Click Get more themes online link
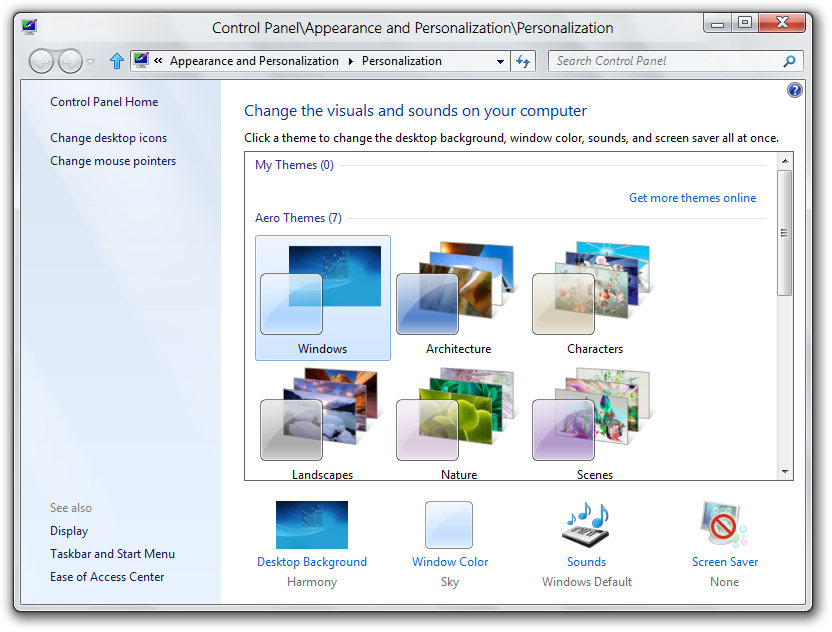Viewport: 832px width, 632px height. tap(692, 198)
